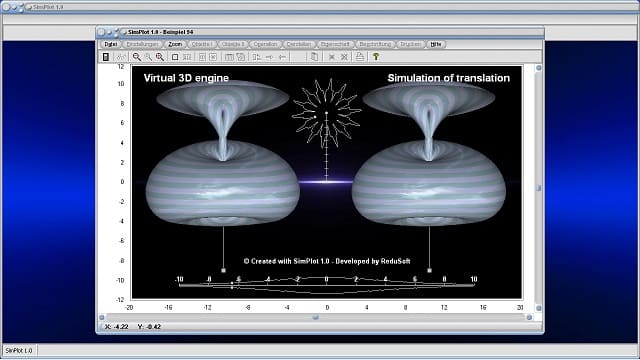Viewport: 640px width, 360px height.
Task: Click the greyed box icon with X mark
Action: point(213,57)
